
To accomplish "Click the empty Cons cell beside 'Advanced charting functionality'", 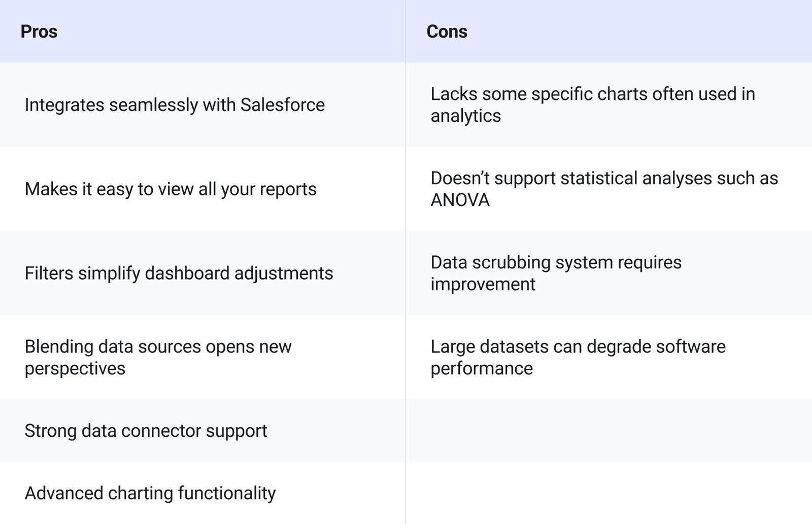I will point(608,493).
